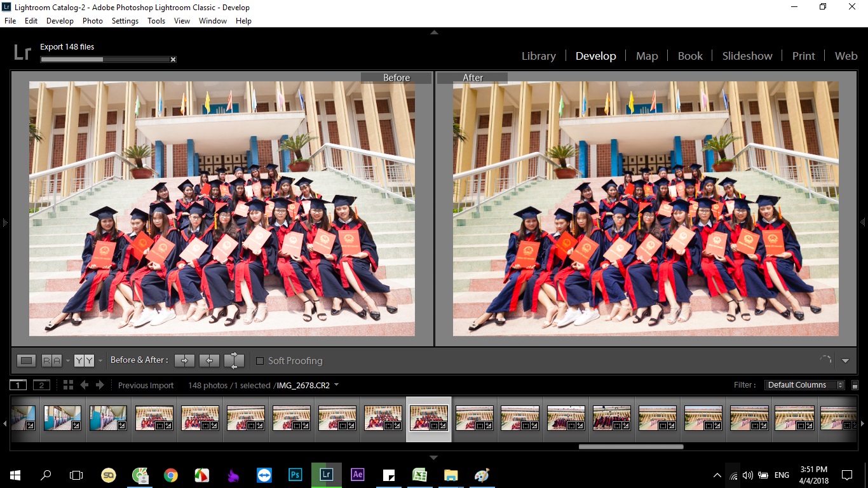Click the Lr identity plate logo
Screen dimensions: 868x488
(22, 53)
